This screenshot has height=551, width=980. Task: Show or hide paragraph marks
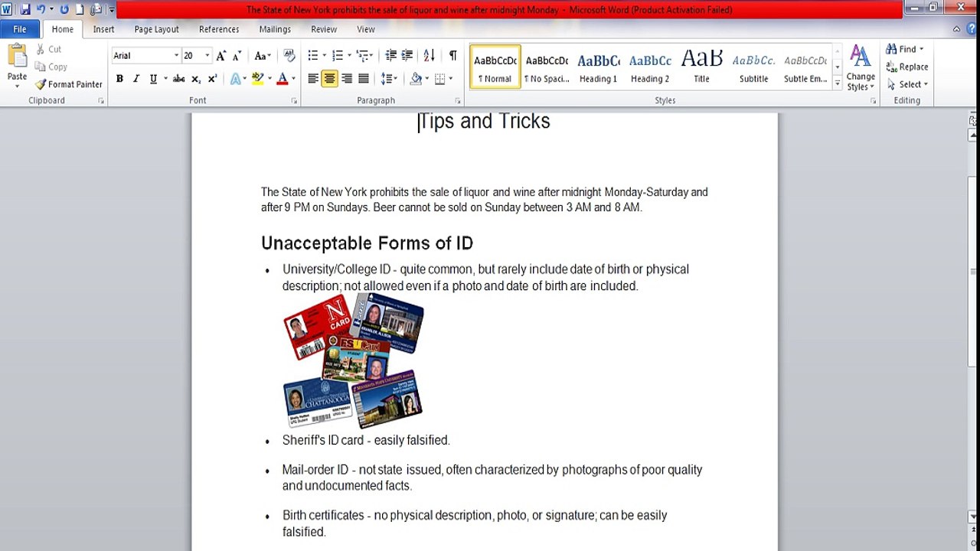click(452, 56)
